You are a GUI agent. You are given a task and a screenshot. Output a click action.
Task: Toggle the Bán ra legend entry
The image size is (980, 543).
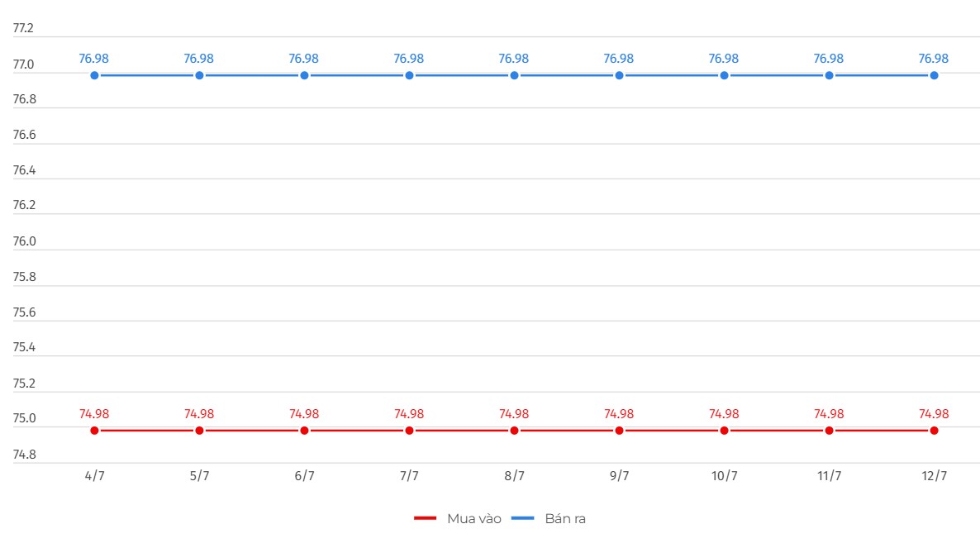pyautogui.click(x=549, y=519)
